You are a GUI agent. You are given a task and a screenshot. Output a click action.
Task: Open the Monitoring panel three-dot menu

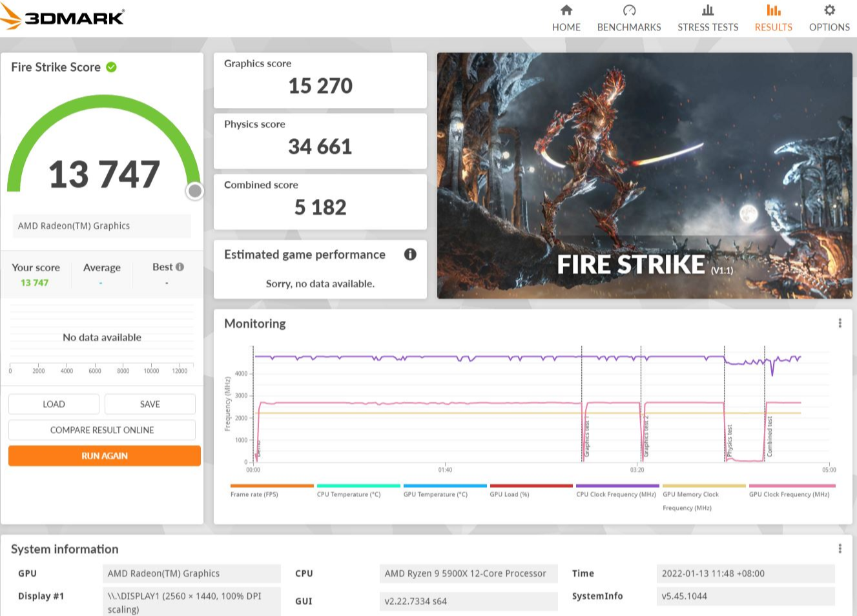[x=840, y=323]
